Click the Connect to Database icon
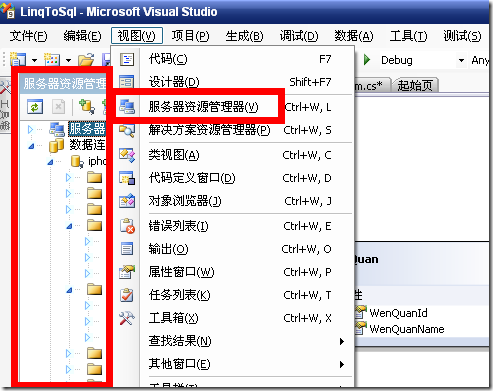This screenshot has width=493, height=391. point(87,107)
